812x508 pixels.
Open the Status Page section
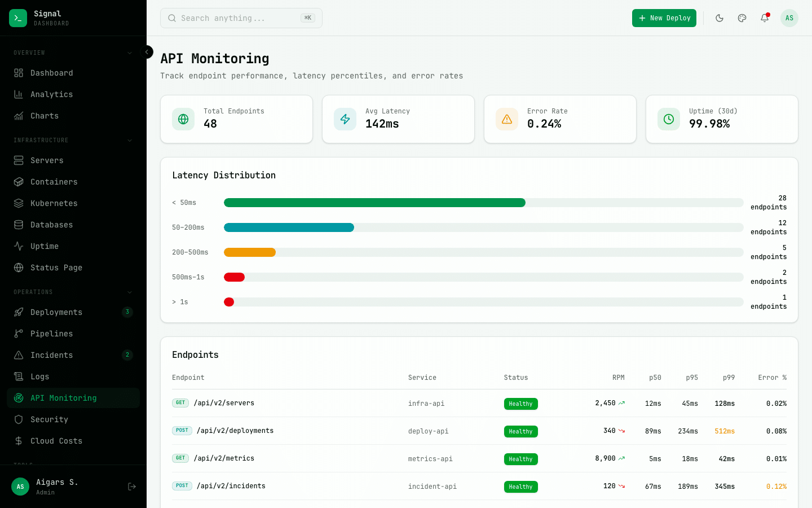56,268
